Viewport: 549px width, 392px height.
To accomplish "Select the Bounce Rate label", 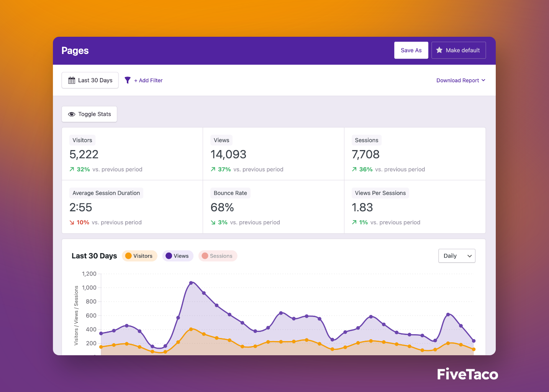I will coord(230,193).
